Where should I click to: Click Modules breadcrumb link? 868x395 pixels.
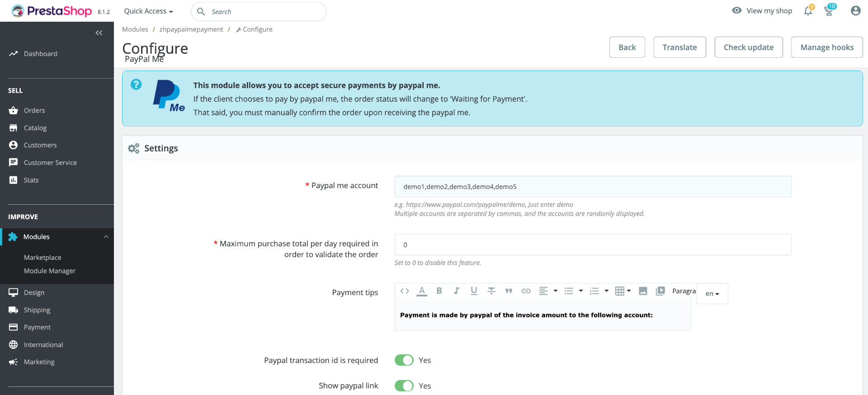click(x=135, y=29)
